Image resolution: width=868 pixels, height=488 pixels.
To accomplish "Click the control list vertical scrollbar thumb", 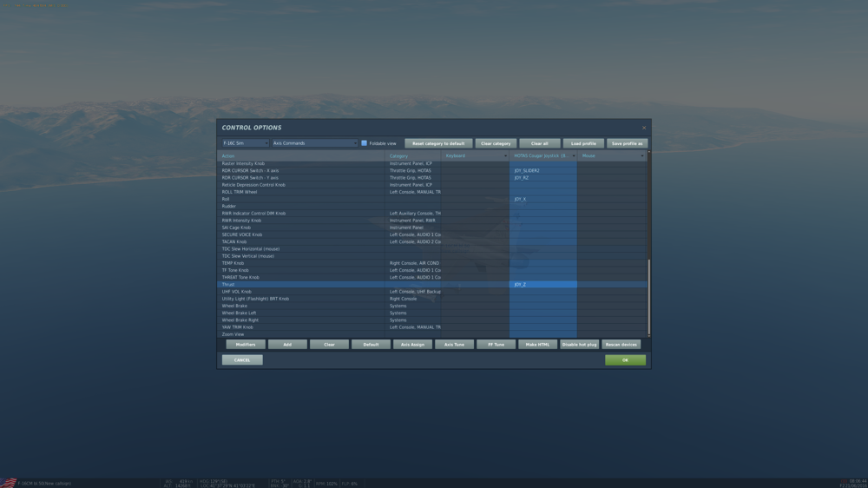I will click(x=648, y=296).
